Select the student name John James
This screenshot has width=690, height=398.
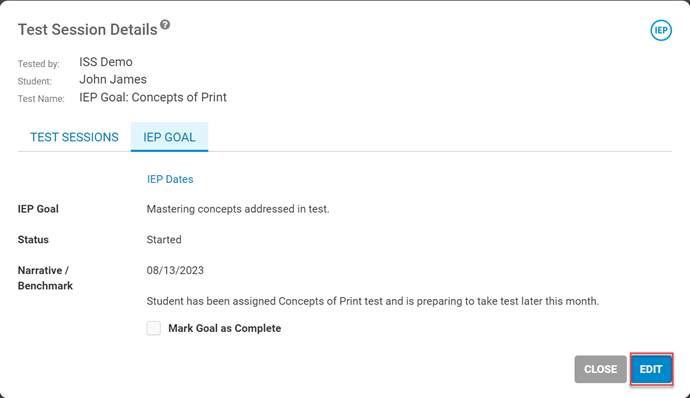point(113,80)
